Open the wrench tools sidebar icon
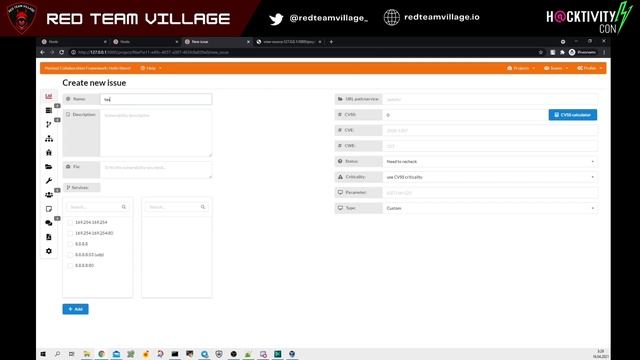 coord(49,181)
